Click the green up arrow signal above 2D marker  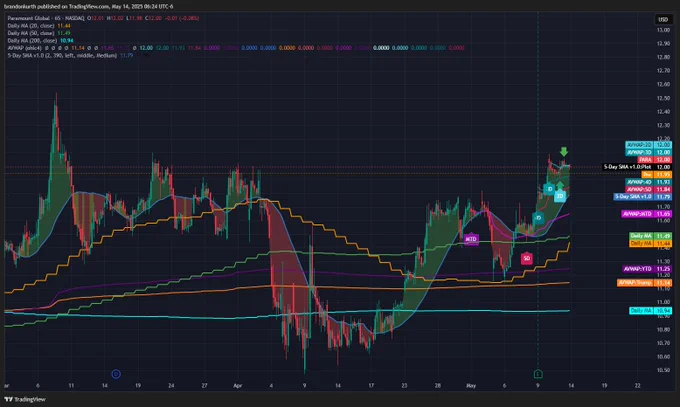click(x=560, y=186)
